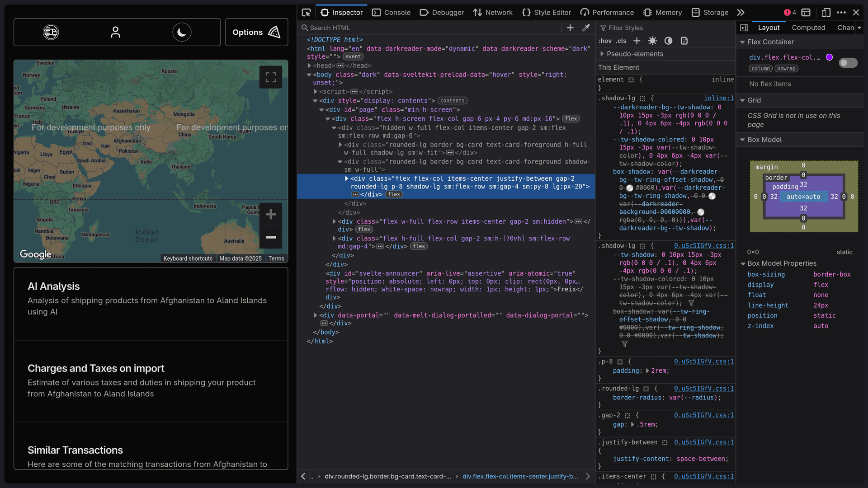Viewport: 868px width, 488px height.
Task: Enter fullscreen on the map
Action: [271, 77]
